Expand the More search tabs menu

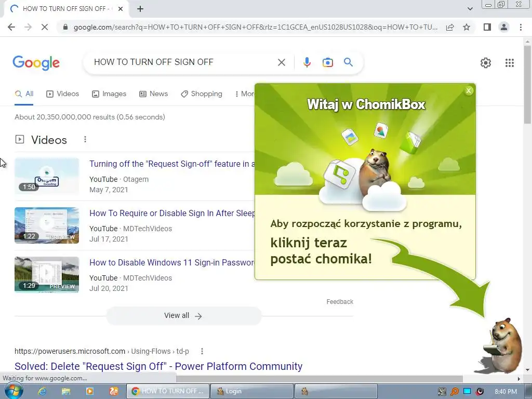(x=244, y=94)
